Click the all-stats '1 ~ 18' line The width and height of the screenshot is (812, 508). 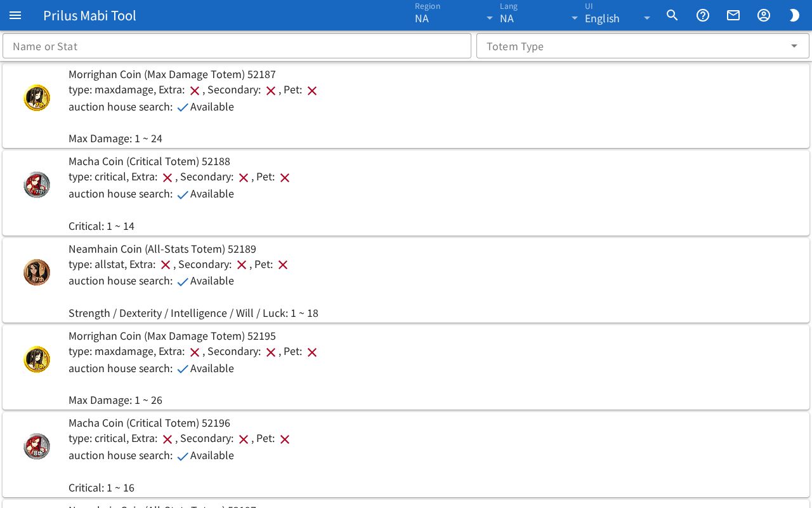point(193,313)
